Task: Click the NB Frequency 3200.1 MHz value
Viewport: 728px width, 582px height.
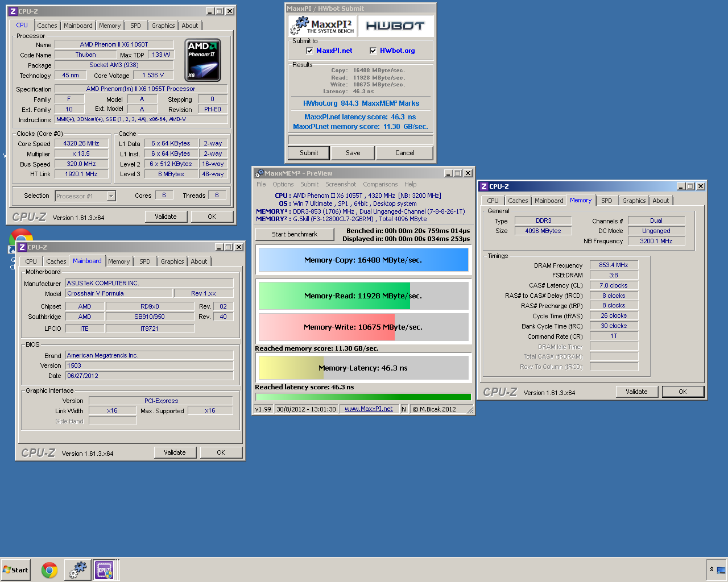Action: (656, 241)
